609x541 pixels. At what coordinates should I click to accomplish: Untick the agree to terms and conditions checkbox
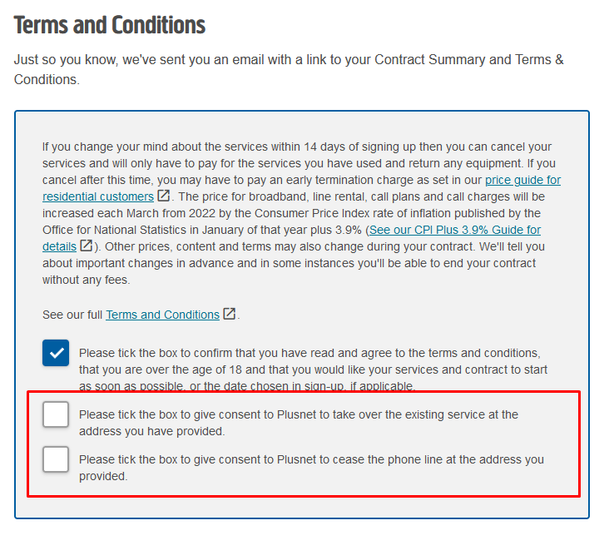[x=56, y=353]
